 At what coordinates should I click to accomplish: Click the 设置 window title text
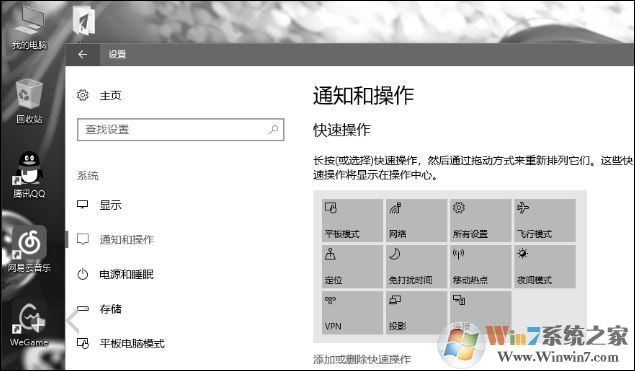(117, 54)
